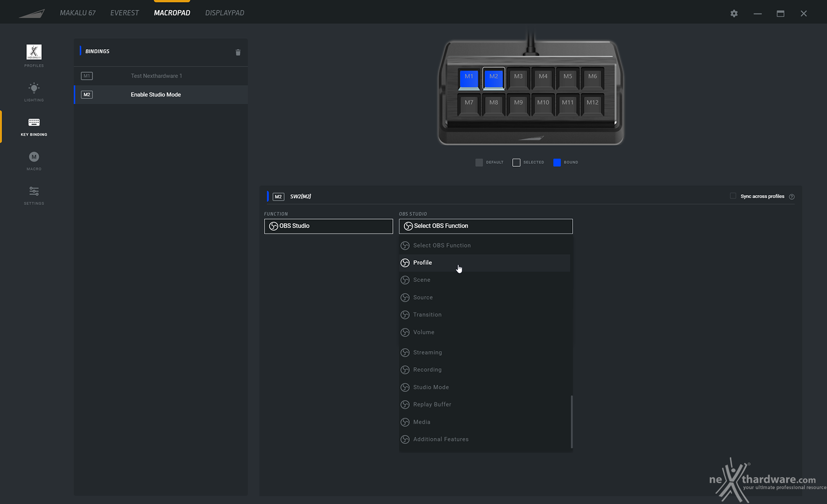Choose Additional Features from OBS function list
This screenshot has width=827, height=504.
click(x=485, y=439)
